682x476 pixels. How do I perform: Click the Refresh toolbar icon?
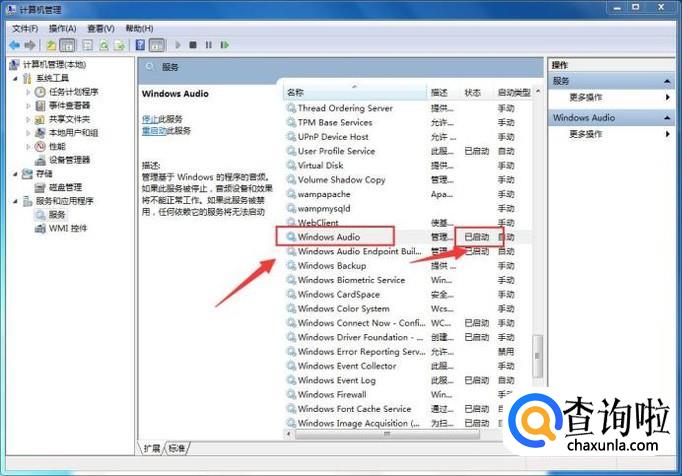(x=104, y=45)
